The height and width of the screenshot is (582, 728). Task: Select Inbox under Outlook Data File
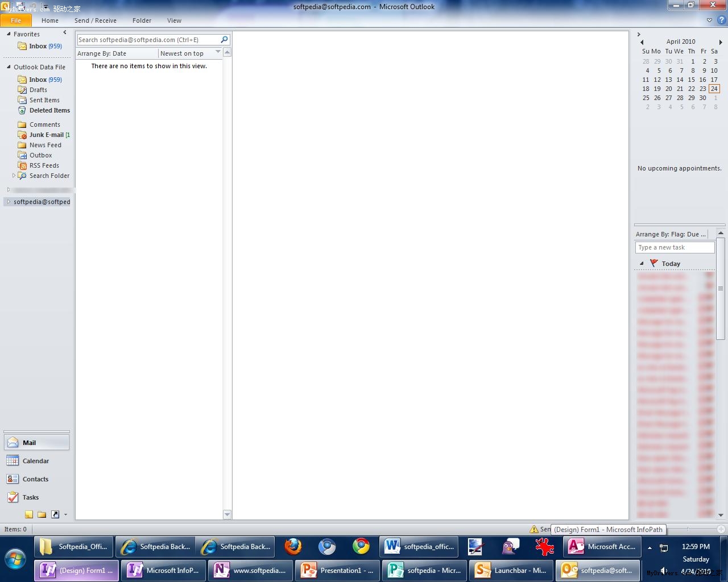(x=45, y=80)
